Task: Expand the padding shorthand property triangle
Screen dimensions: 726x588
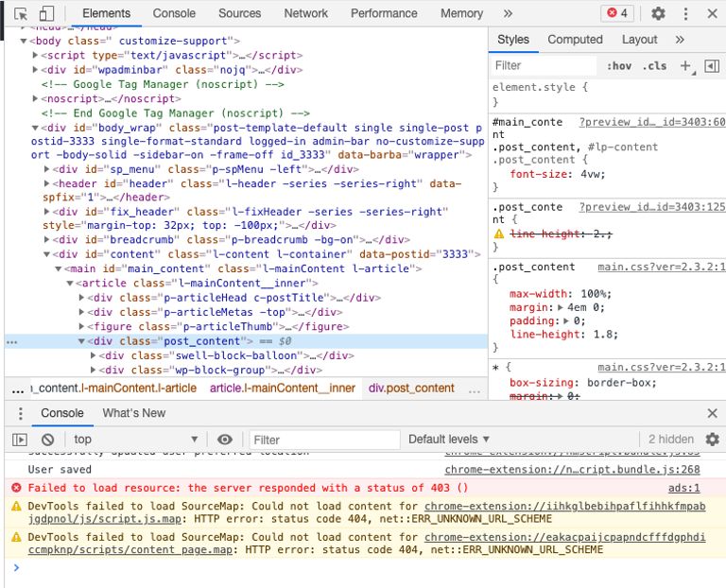Action: 566,320
